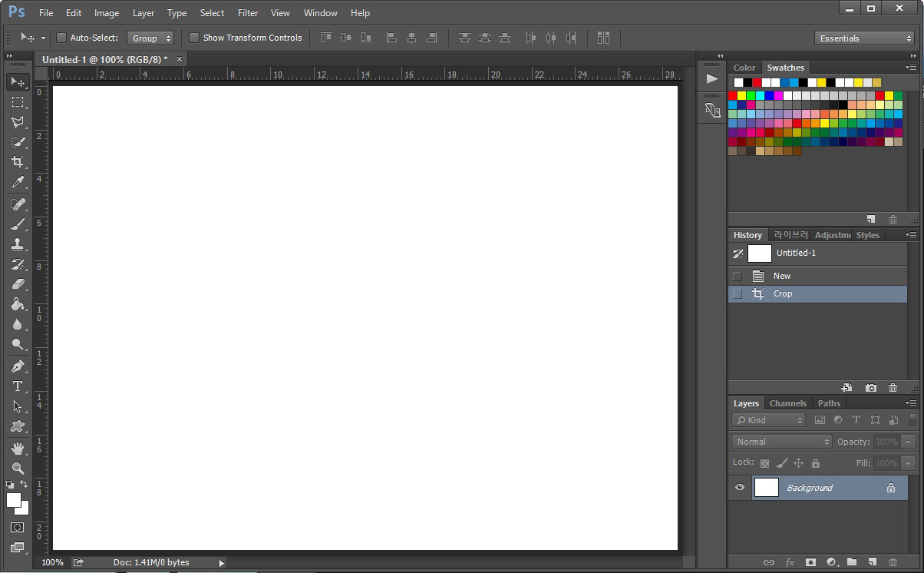Viewport: 924px width, 573px height.
Task: Toggle lock image pixels brush icon
Action: coord(781,463)
